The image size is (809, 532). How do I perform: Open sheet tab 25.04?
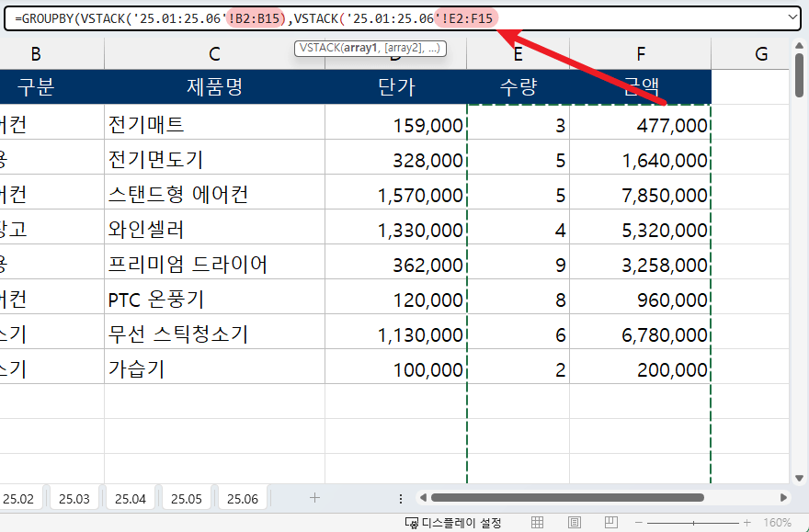click(130, 499)
